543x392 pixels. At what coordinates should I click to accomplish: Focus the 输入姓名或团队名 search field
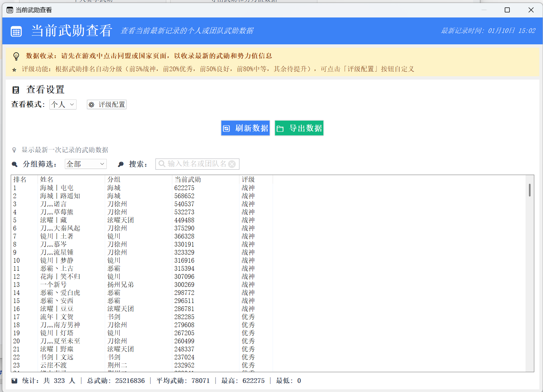197,164
